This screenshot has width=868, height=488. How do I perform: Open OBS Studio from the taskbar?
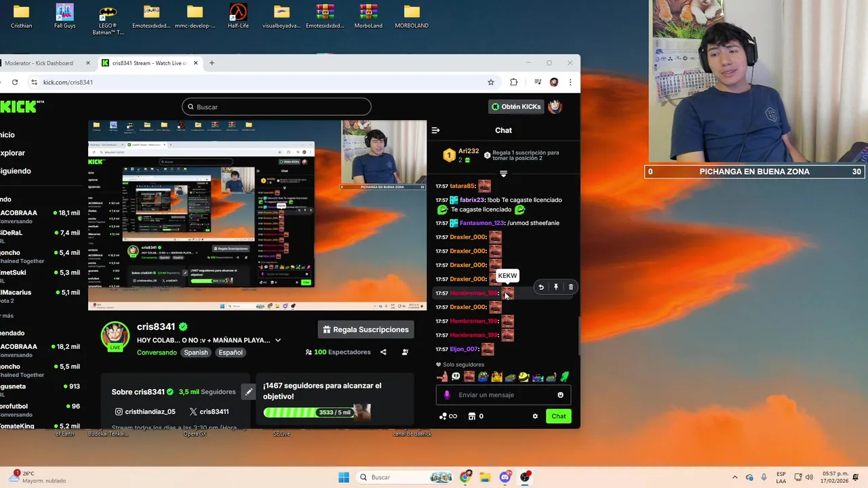point(525,477)
